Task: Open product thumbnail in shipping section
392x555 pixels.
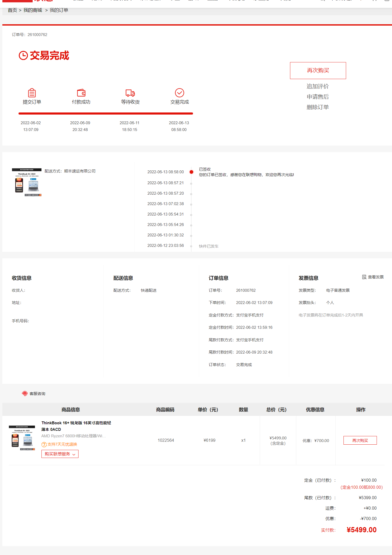Action: pos(27,182)
